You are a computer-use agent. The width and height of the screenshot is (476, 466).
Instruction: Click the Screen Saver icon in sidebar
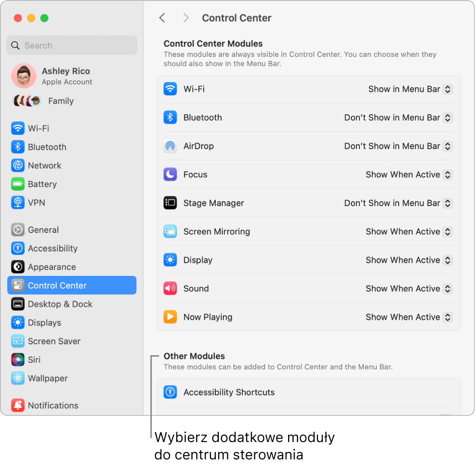pyautogui.click(x=18, y=341)
